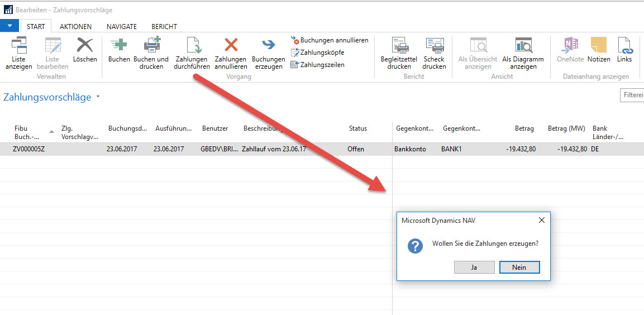644x315 pixels.
Task: Click the Zlg. Vorschlagv... column header
Action: (80, 132)
